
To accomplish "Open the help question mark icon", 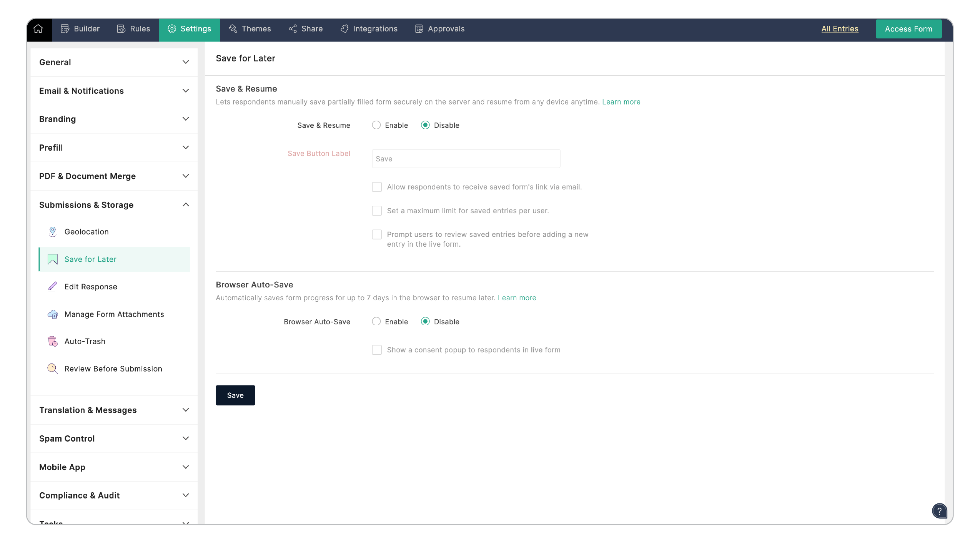I will (x=940, y=511).
